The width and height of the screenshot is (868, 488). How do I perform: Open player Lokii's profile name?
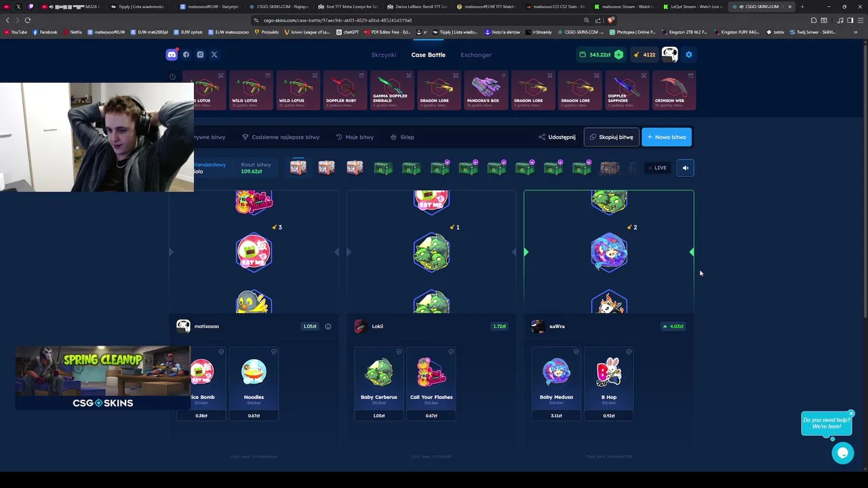pos(378,327)
